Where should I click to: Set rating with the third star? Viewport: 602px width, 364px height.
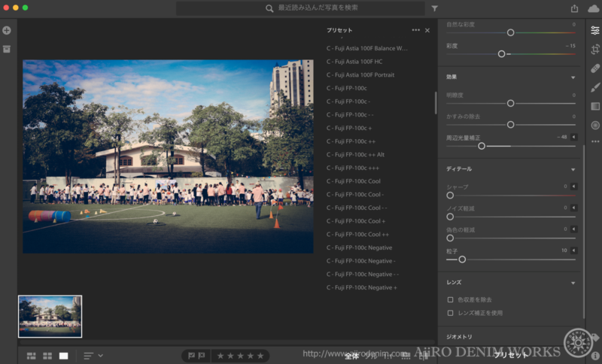click(x=240, y=356)
